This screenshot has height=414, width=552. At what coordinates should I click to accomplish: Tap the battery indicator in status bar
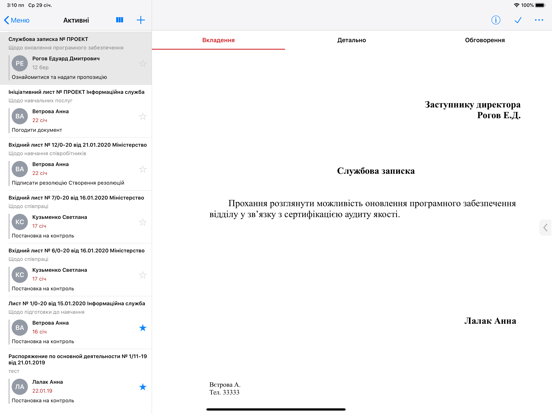(x=540, y=5)
